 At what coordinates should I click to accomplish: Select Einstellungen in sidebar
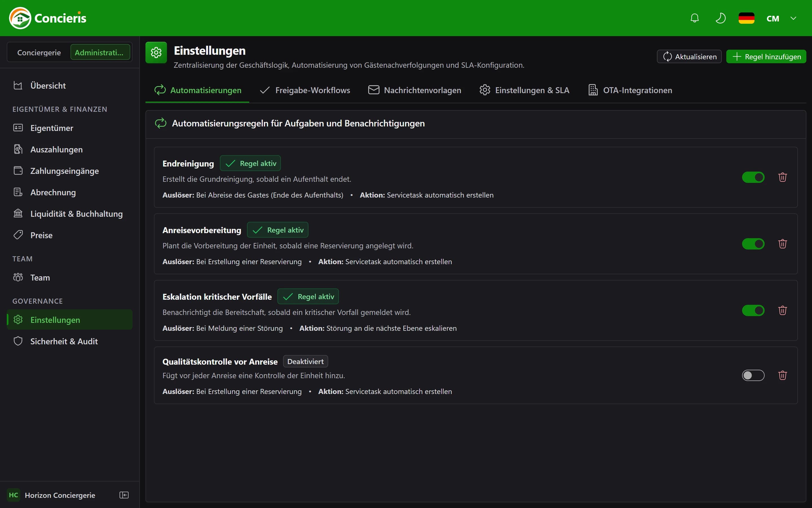click(69, 319)
